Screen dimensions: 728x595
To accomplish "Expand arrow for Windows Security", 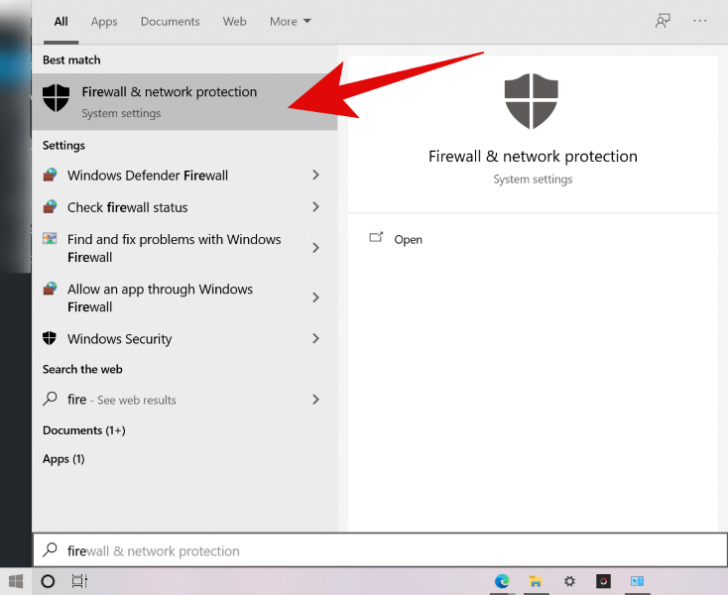I will [316, 338].
